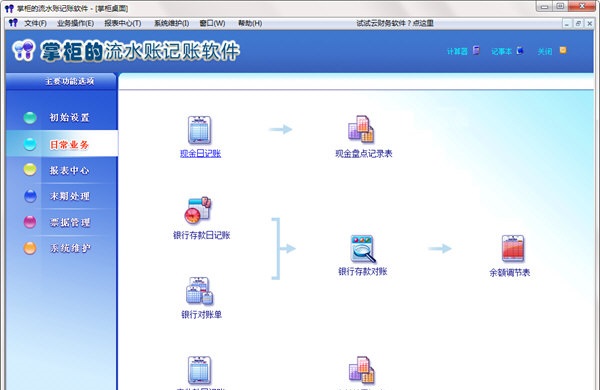Select 初始设置 in the sidebar
This screenshot has height=390, width=600.
click(x=69, y=117)
